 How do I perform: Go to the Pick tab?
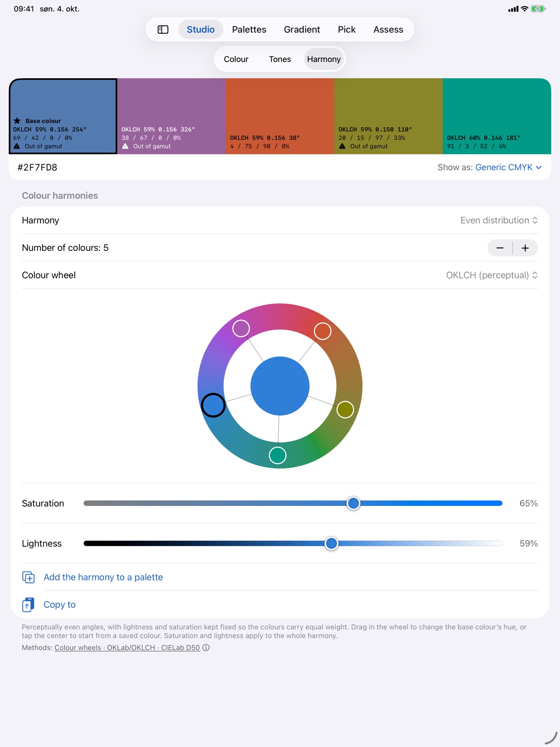pos(346,30)
